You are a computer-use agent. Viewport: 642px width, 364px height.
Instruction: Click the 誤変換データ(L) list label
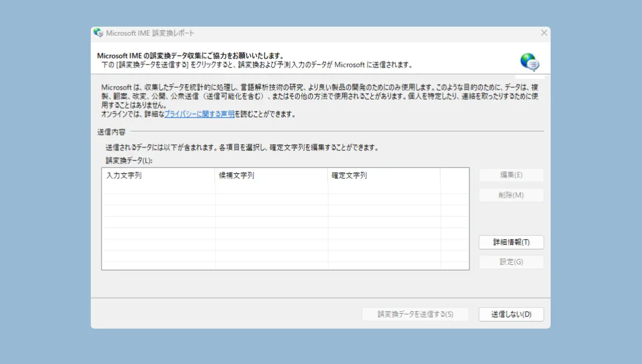click(129, 160)
